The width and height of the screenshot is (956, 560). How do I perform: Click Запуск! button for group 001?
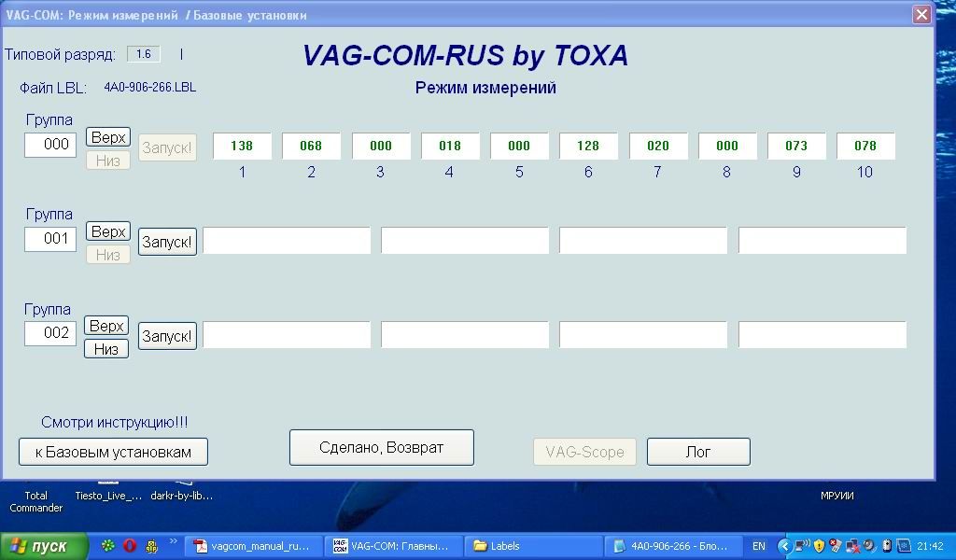click(x=168, y=242)
